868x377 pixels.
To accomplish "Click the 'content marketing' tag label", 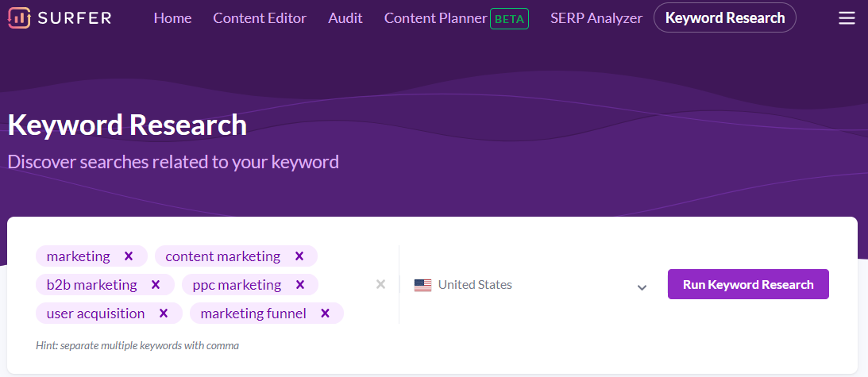I will pos(222,256).
